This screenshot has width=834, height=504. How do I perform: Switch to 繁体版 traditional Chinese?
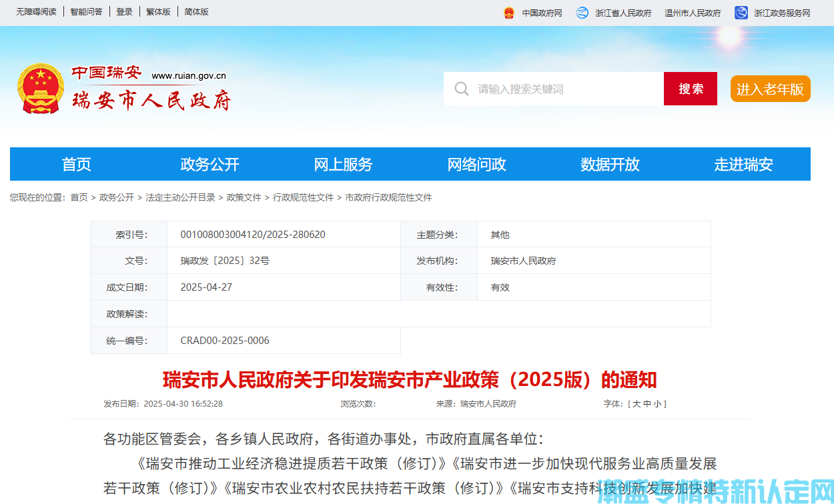(158, 12)
